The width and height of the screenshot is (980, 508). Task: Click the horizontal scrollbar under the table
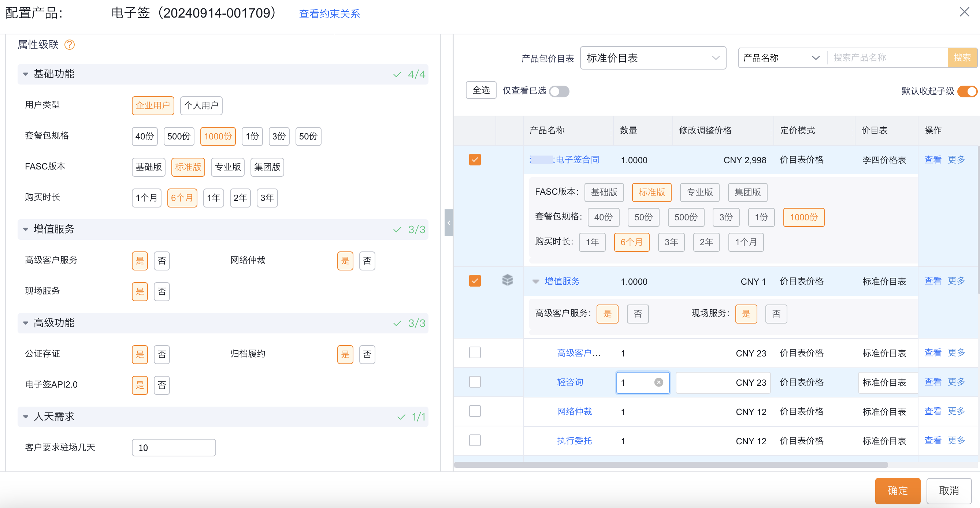point(671,465)
